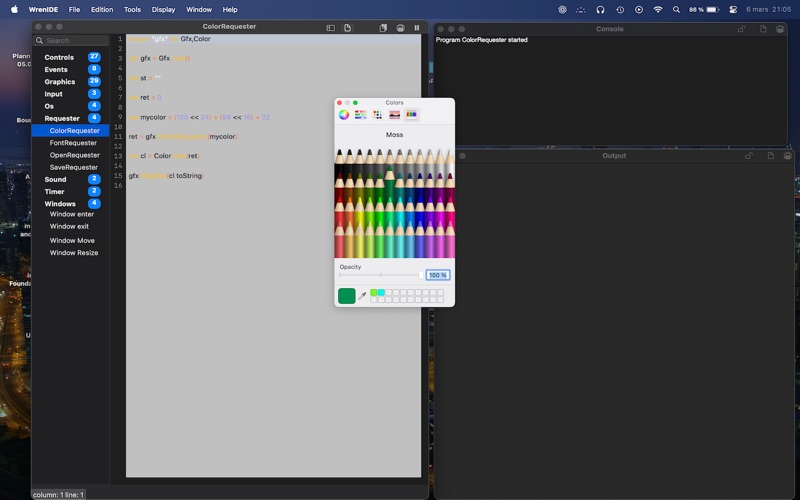Click the copy pages icon in ColorRequester toolbar
800x500 pixels.
tap(383, 28)
